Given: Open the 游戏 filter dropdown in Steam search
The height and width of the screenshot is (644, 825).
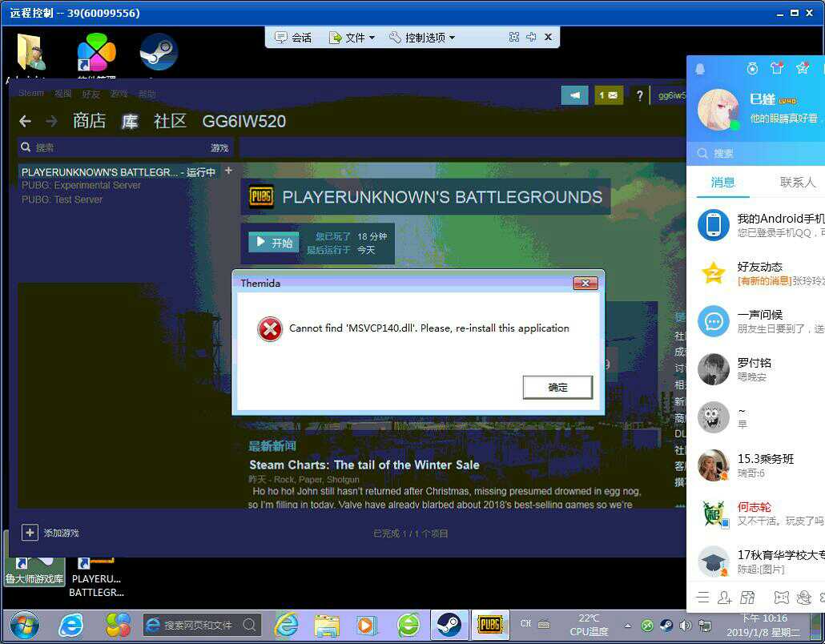Looking at the screenshot, I should pos(219,148).
